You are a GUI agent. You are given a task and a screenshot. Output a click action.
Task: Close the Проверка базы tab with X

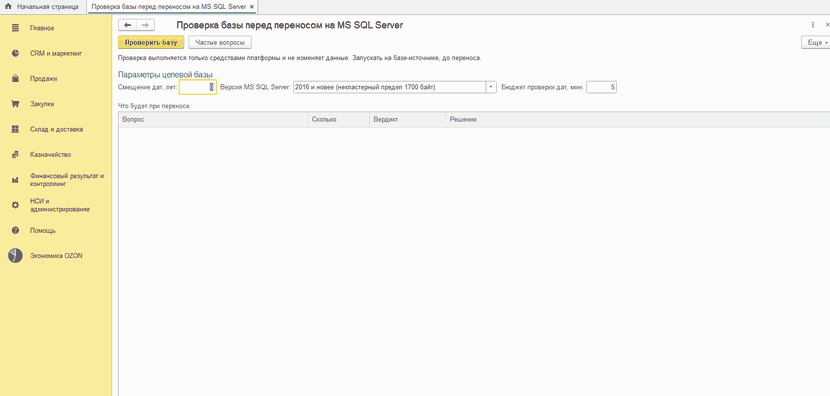tap(252, 7)
